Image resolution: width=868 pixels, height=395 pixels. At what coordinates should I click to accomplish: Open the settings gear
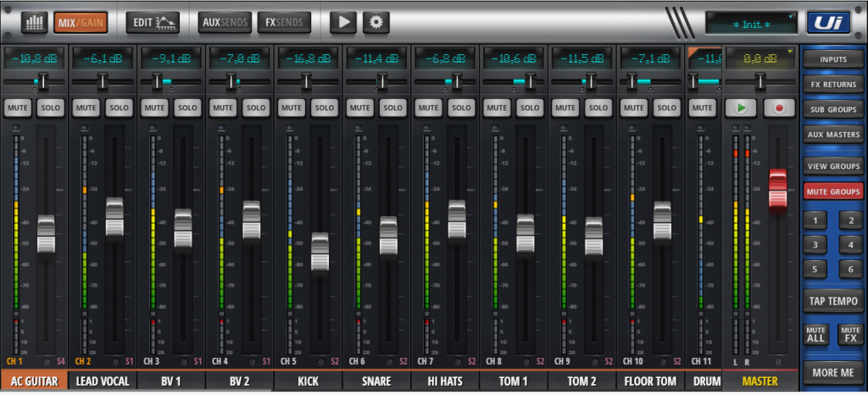coord(376,22)
